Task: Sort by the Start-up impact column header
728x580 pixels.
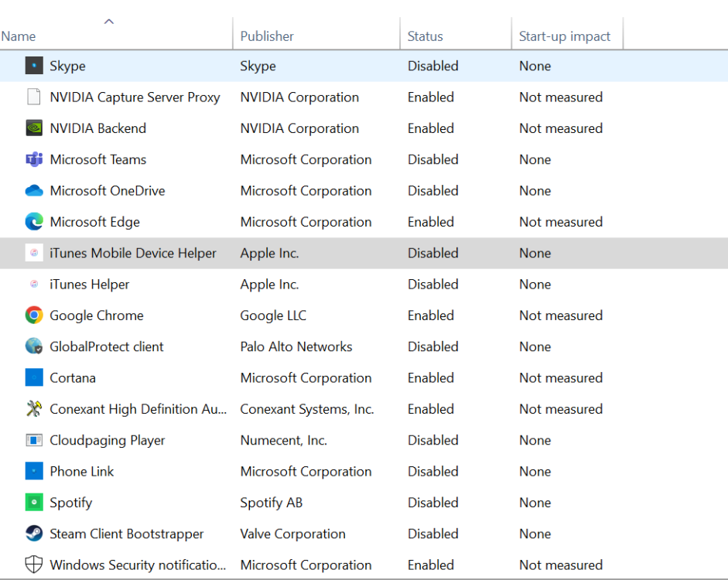Action: (x=565, y=36)
